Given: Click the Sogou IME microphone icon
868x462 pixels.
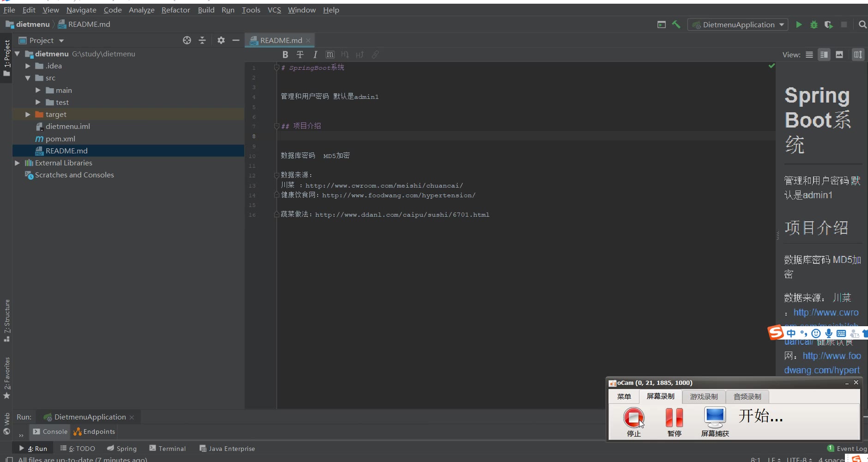Looking at the screenshot, I should point(829,333).
